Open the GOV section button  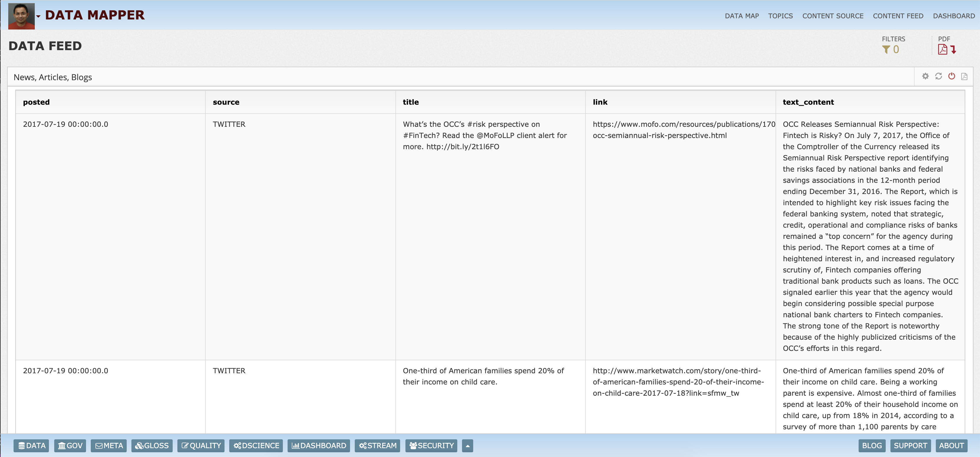coord(70,446)
